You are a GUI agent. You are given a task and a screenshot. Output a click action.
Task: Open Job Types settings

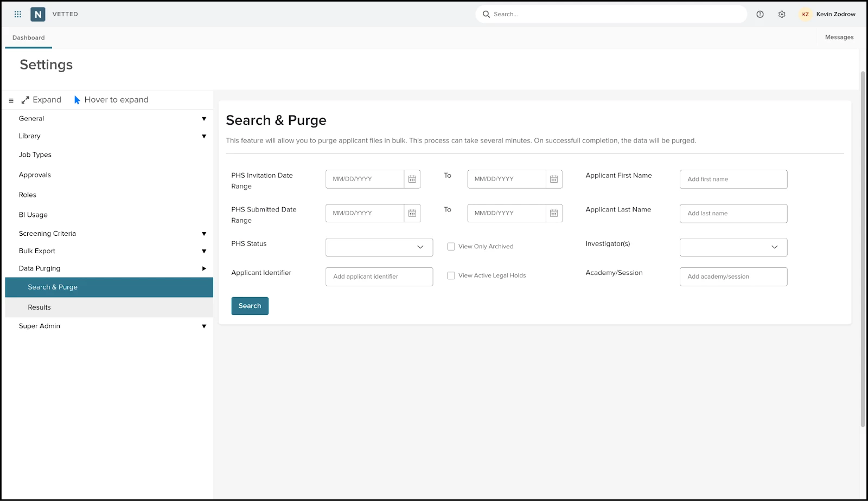tap(35, 155)
